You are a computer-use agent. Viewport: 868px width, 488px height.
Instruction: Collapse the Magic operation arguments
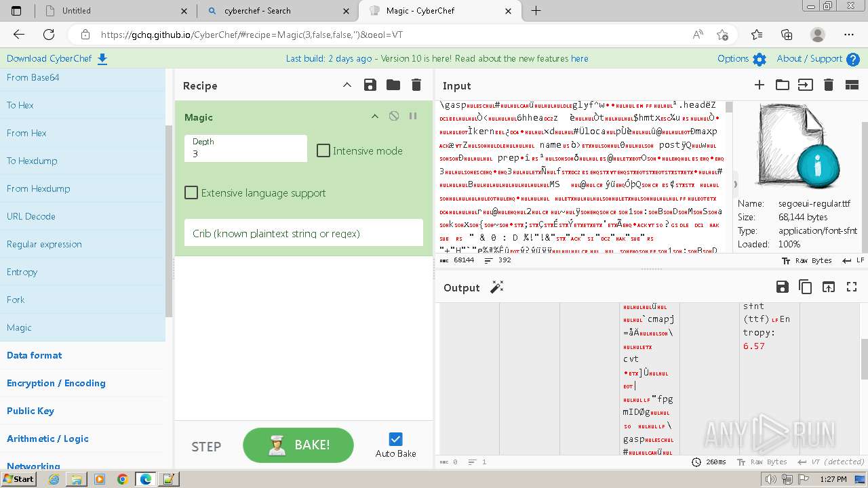tap(374, 117)
